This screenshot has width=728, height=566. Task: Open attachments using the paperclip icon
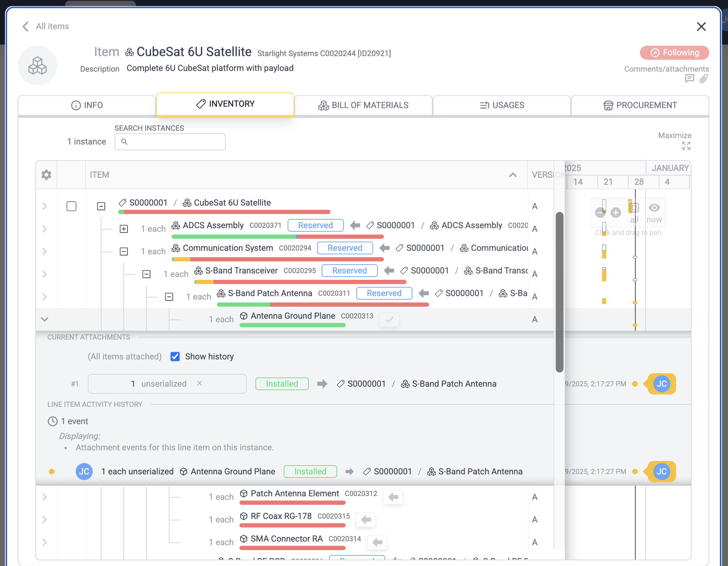(x=704, y=79)
